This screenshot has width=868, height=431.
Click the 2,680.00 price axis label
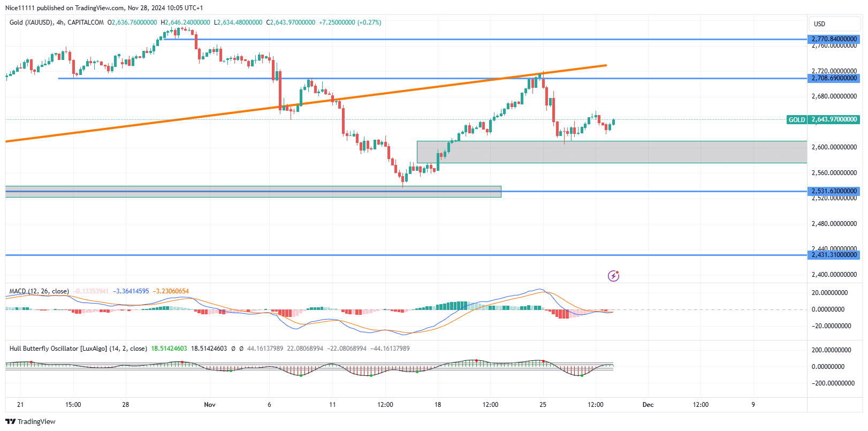(834, 96)
